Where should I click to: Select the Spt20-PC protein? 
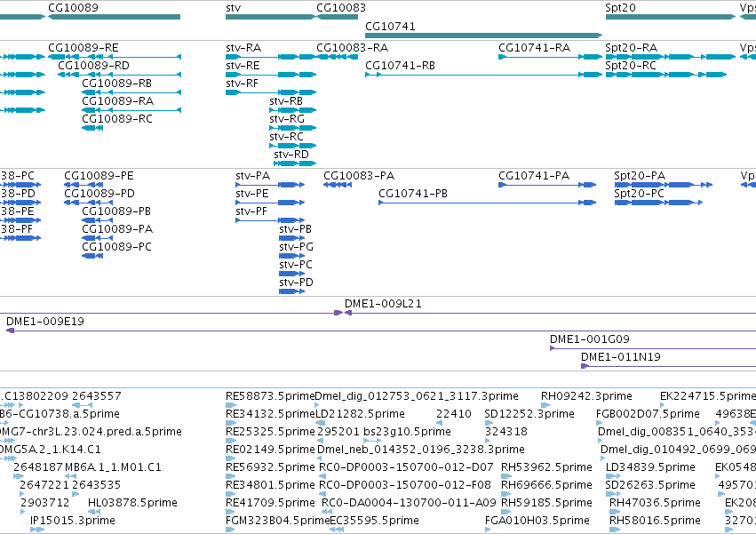pos(658,203)
